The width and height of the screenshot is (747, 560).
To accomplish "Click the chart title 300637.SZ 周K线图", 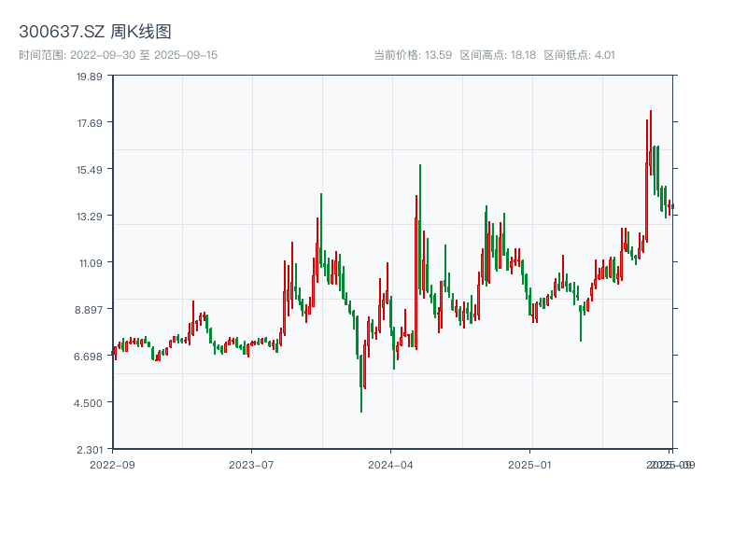I will [95, 32].
